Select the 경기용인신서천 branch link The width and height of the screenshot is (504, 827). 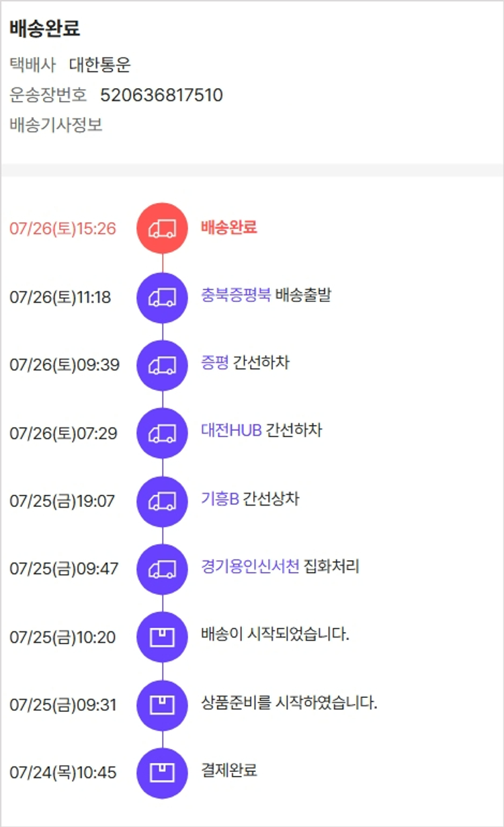250,567
